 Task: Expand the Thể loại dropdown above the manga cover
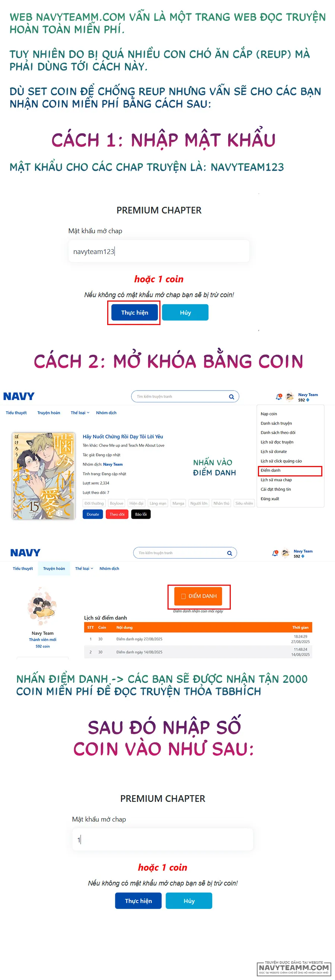pyautogui.click(x=80, y=413)
